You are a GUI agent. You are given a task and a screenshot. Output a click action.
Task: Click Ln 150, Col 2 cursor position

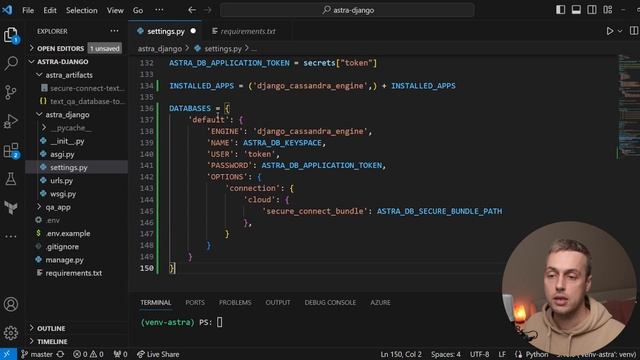(401, 354)
